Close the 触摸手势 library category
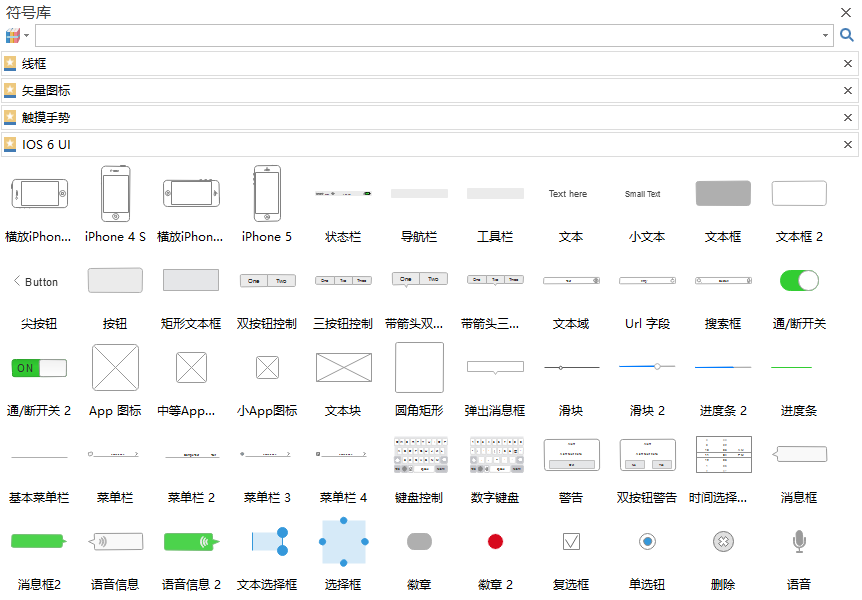 [x=848, y=117]
